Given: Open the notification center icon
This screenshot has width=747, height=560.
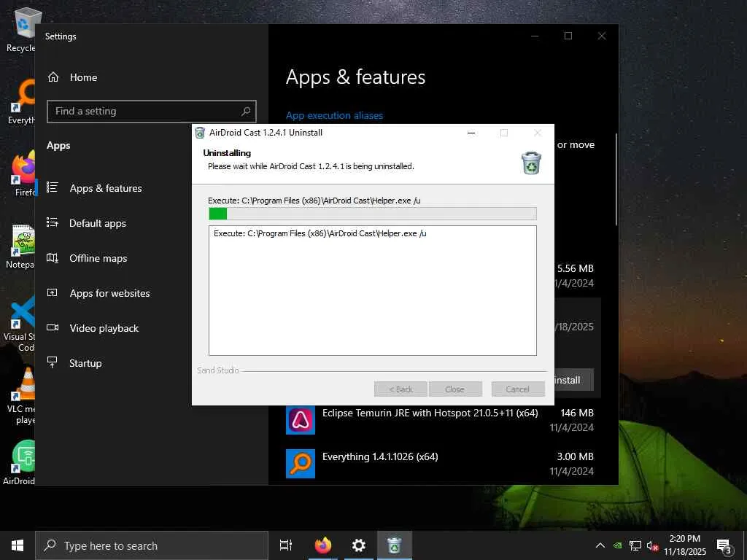Looking at the screenshot, I should tap(724, 545).
